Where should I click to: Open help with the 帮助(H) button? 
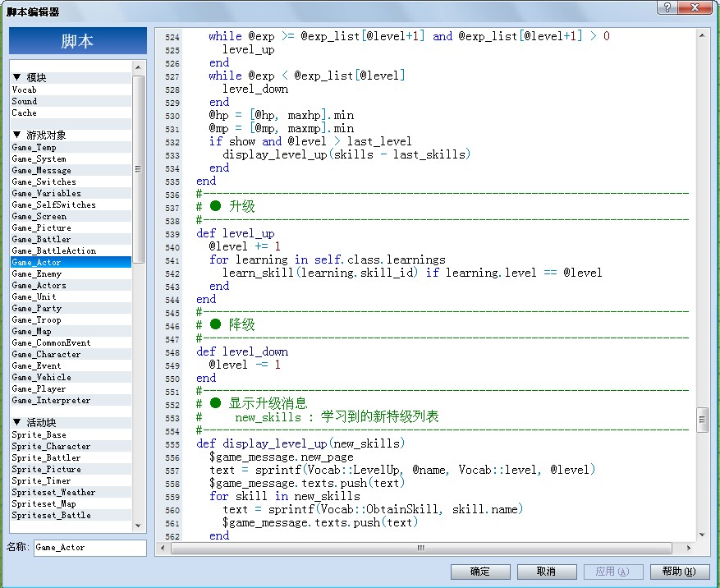[679, 572]
